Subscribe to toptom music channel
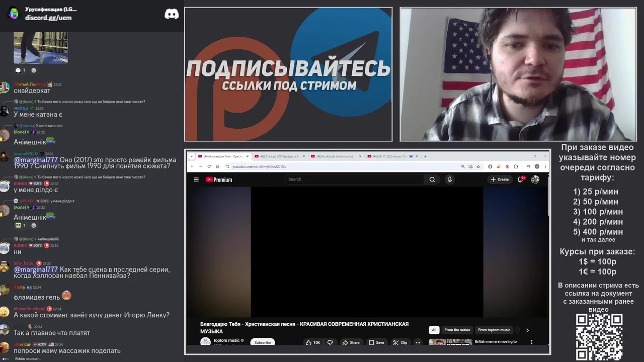The image size is (644, 362). point(263,342)
